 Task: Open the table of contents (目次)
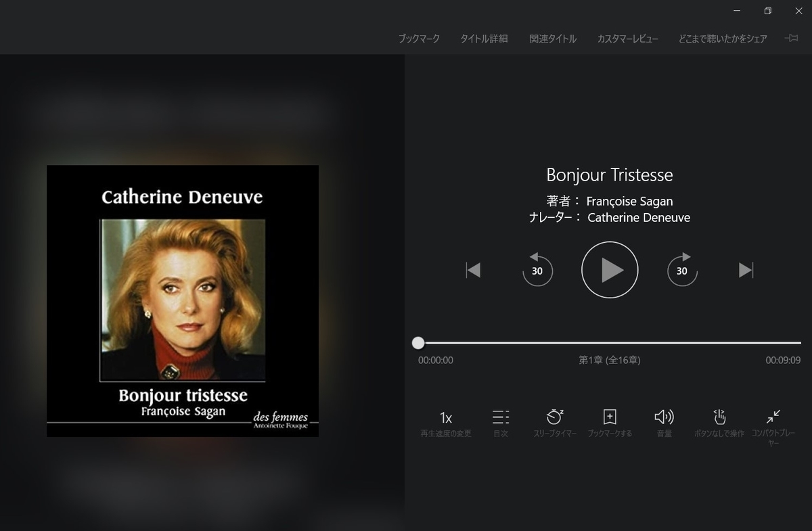coord(501,417)
